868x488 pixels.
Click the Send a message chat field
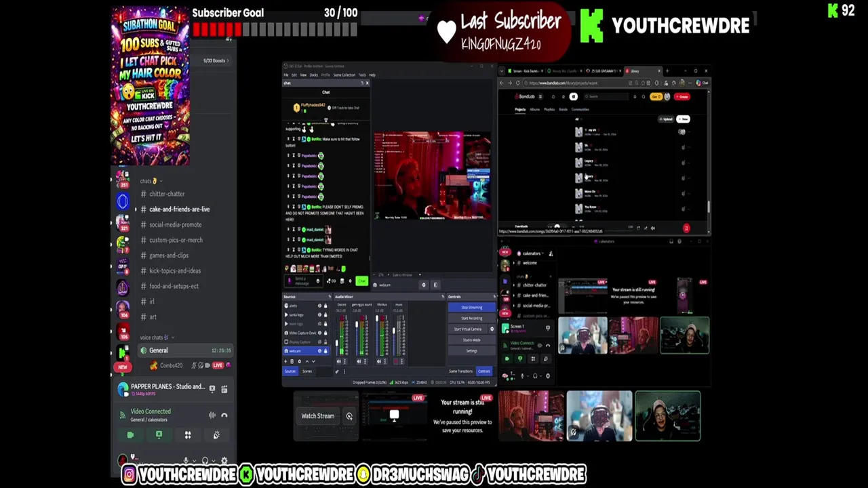coord(303,281)
